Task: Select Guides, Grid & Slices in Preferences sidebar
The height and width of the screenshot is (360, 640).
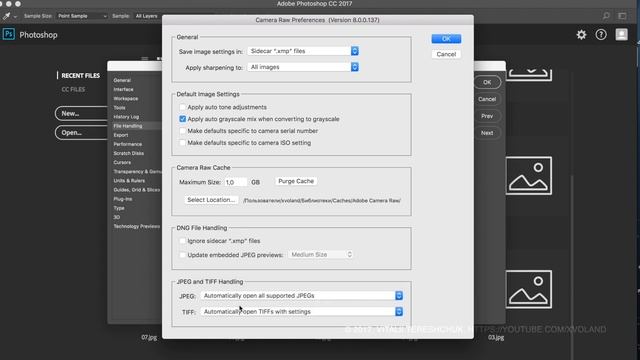Action: (x=137, y=190)
